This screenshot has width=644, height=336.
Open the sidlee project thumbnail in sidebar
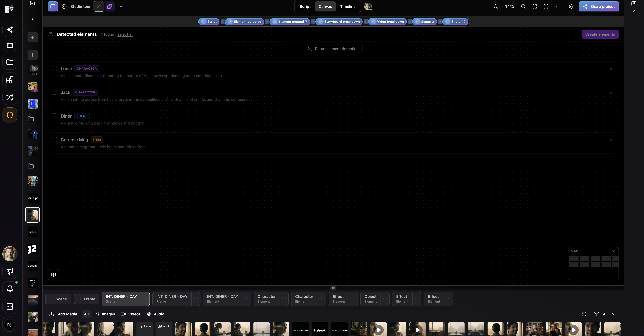(33, 232)
